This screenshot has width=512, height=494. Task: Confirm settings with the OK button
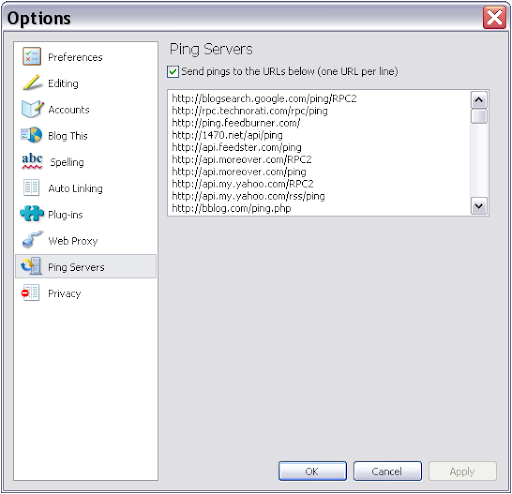coord(312,471)
